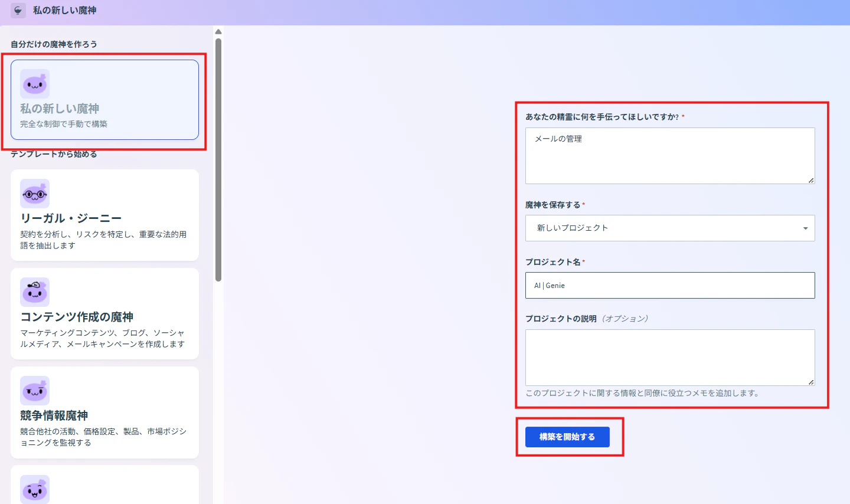The width and height of the screenshot is (850, 504).
Task: Click the label あなたの精霊に何を手伝ってほしいですか?
Action: [x=602, y=117]
